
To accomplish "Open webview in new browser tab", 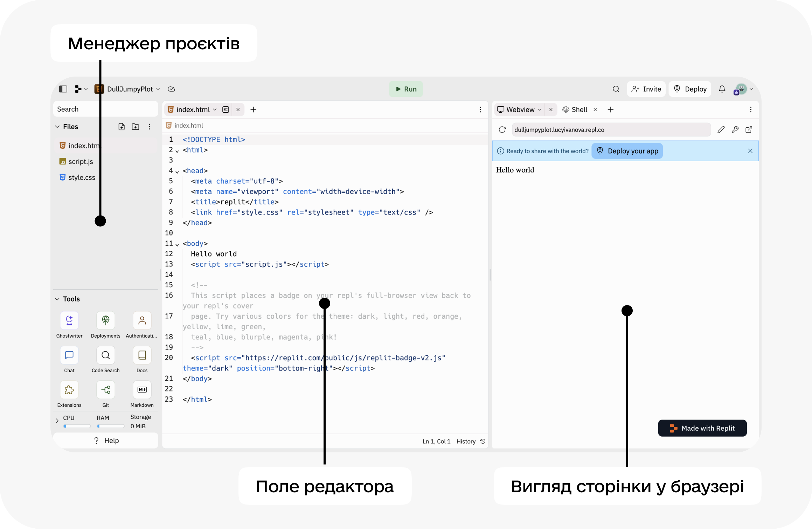I will 749,130.
